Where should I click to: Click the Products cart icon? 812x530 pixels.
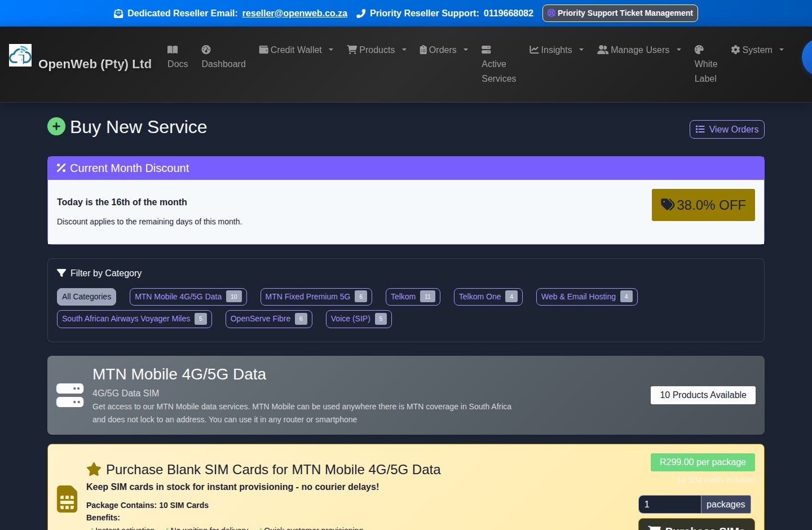point(352,50)
